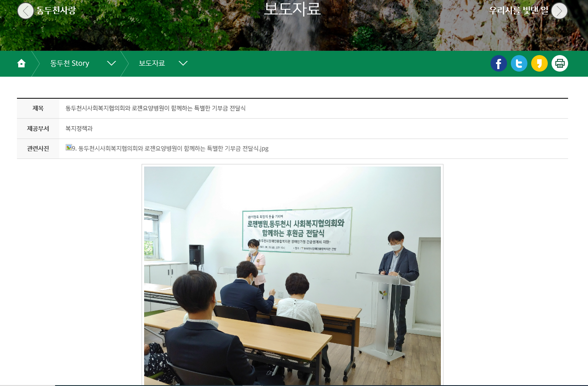Click the right circular next arrow
588x386 pixels.
pos(559,11)
